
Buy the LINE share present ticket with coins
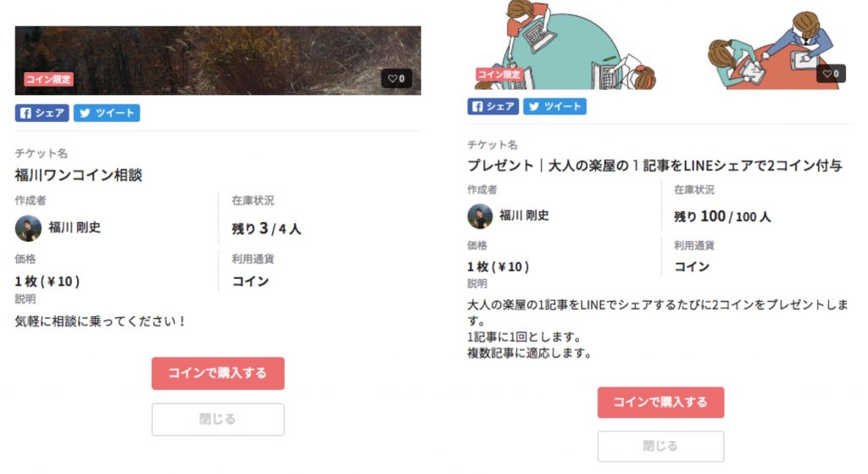[x=660, y=402]
